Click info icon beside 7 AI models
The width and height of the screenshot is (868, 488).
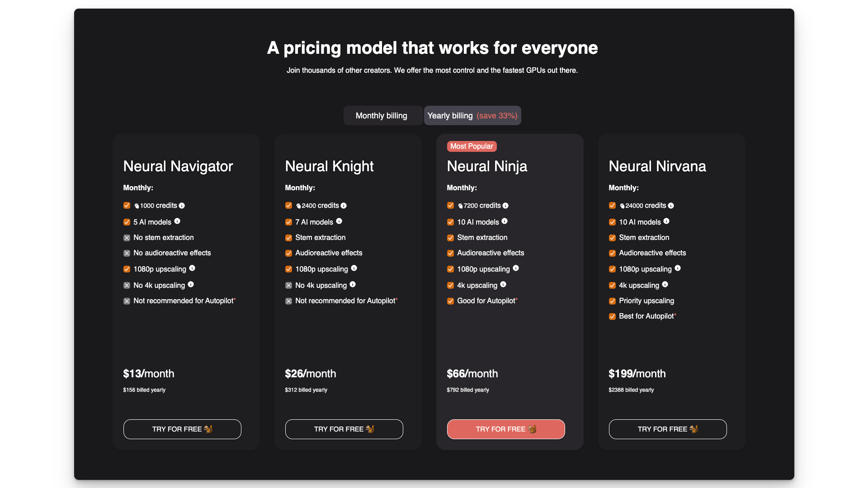pyautogui.click(x=339, y=221)
